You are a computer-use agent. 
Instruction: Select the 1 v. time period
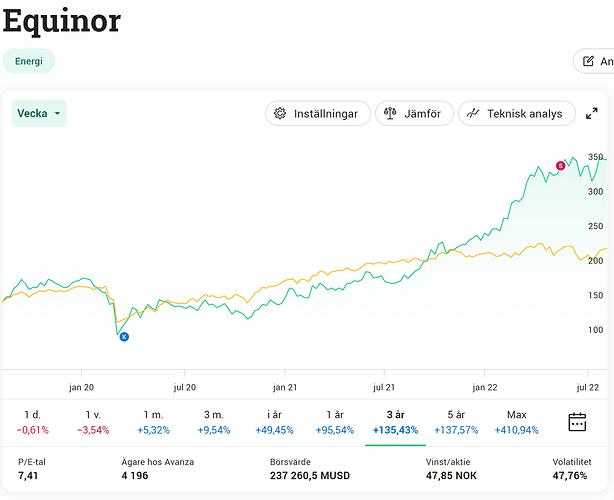pyautogui.click(x=93, y=422)
